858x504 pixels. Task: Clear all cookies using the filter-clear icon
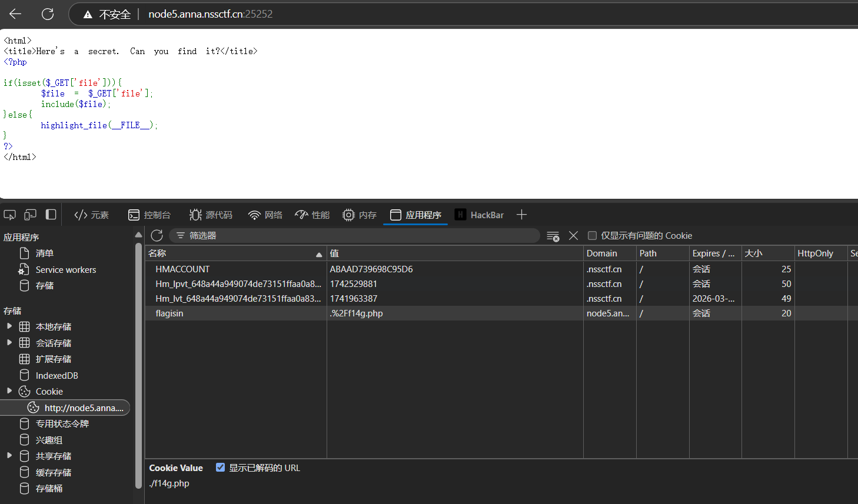coord(553,236)
